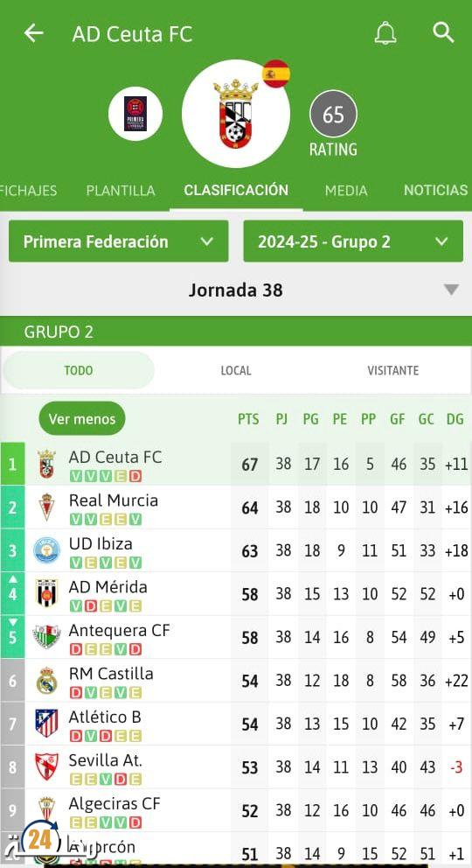Switch to the NOTICIAS tab
The image size is (472, 868).
[436, 191]
